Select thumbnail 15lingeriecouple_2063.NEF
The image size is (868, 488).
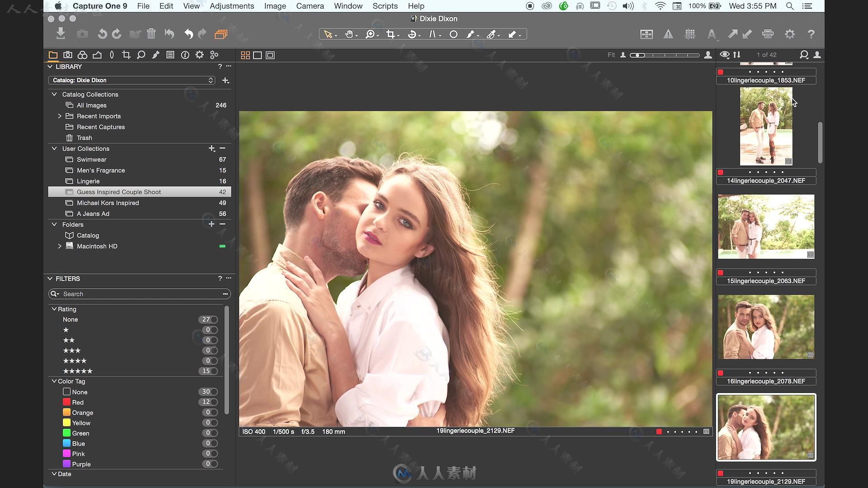[766, 227]
